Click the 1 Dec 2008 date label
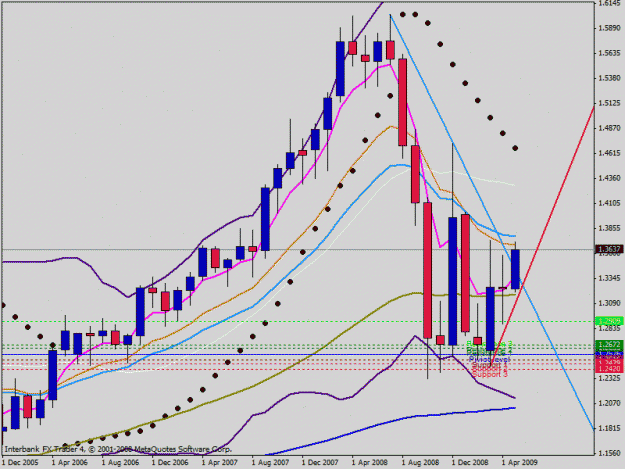The width and height of the screenshot is (625, 469). 470,463
